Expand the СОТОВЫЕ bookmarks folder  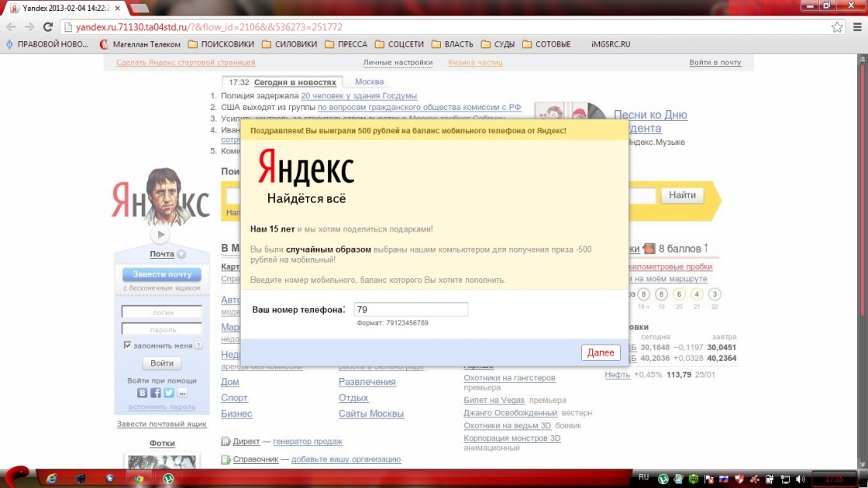(x=546, y=44)
